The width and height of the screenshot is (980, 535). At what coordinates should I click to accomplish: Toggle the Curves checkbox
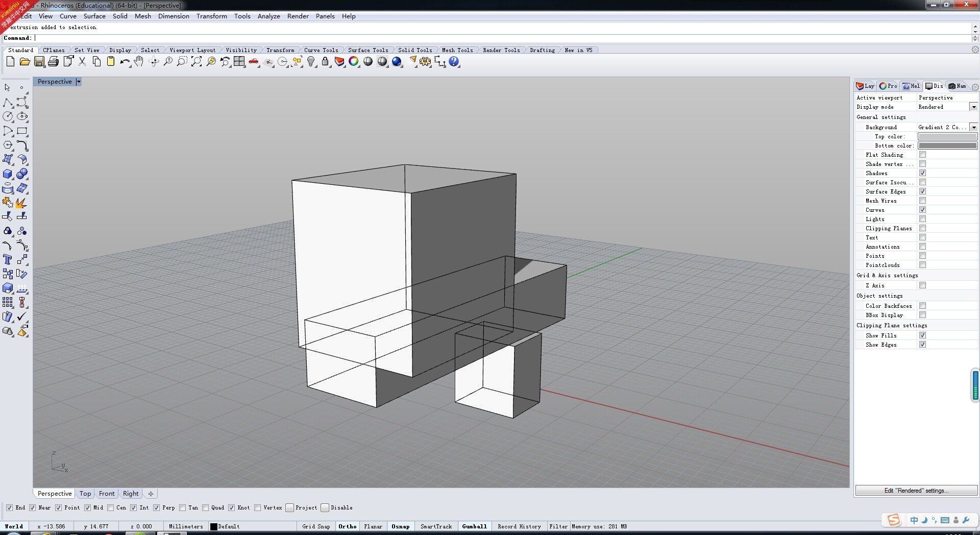[x=922, y=210]
